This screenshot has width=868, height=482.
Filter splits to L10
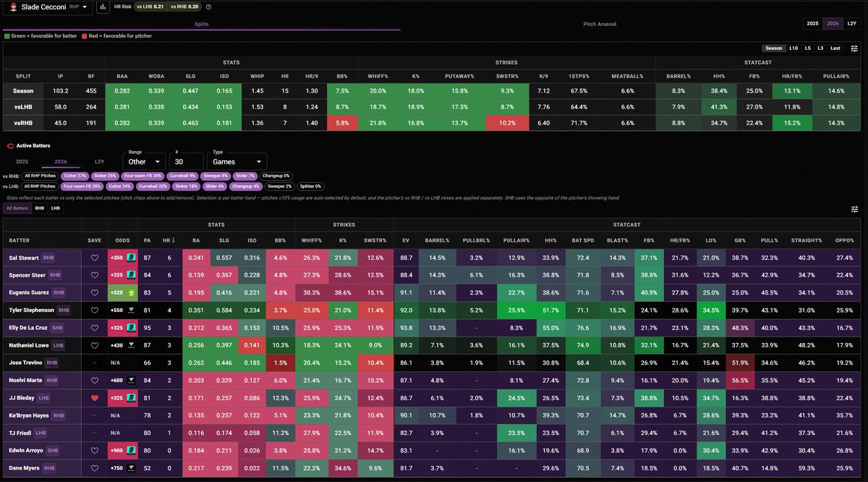tap(793, 48)
